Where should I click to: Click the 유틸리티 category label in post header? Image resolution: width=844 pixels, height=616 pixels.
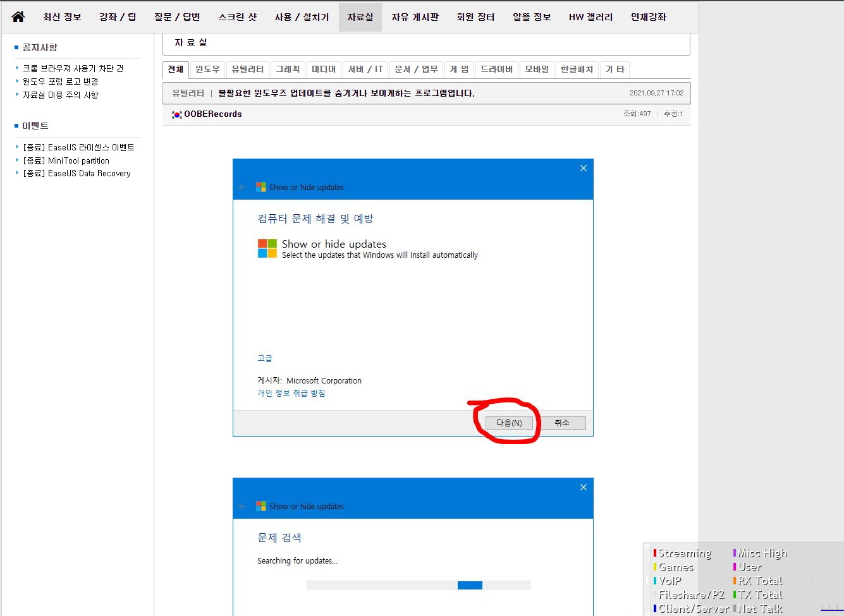click(188, 93)
